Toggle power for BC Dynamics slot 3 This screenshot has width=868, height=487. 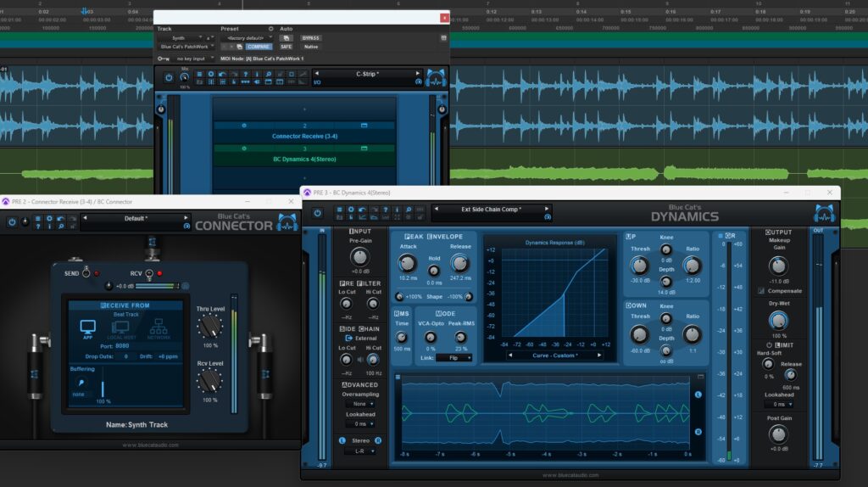point(244,148)
